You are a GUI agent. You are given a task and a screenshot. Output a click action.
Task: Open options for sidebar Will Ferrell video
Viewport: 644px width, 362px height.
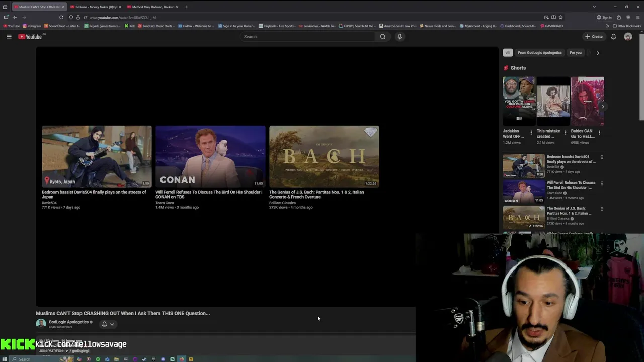(x=602, y=183)
